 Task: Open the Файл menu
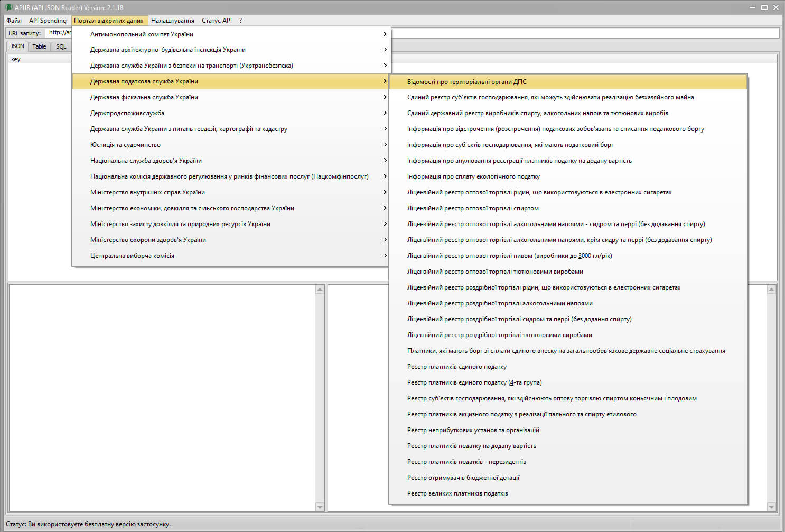pos(14,21)
